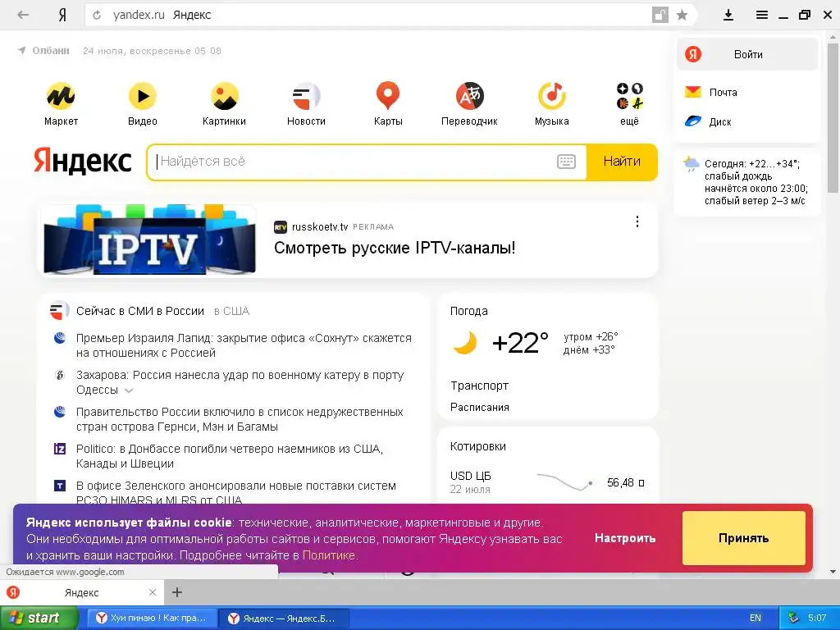840x630 pixels.
Task: Click scrollbar down arrow
Action: click(x=833, y=572)
